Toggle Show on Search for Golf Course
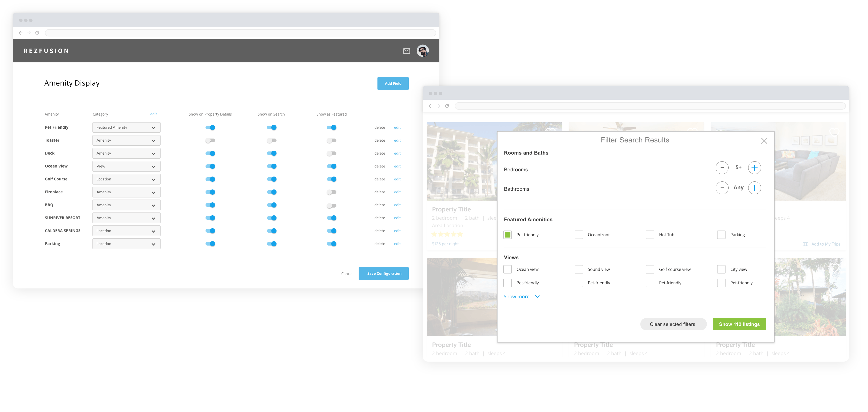Viewport: 868px width, 412px height. 272,179
